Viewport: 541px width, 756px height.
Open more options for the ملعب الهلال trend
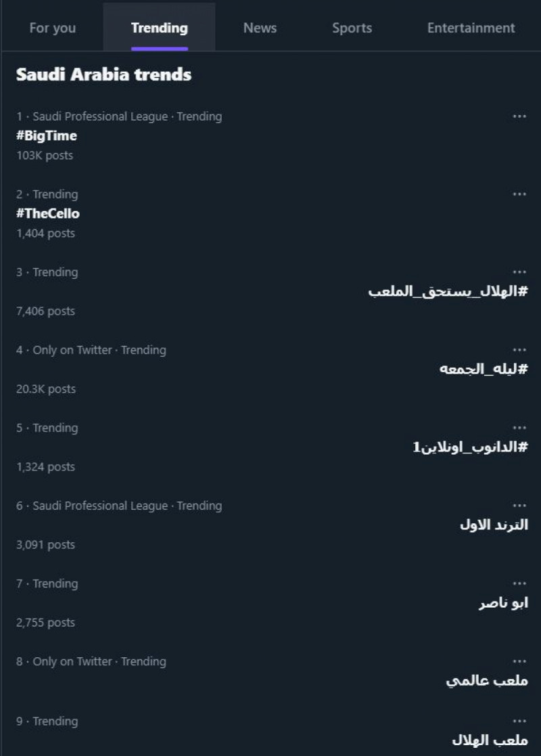point(519,721)
